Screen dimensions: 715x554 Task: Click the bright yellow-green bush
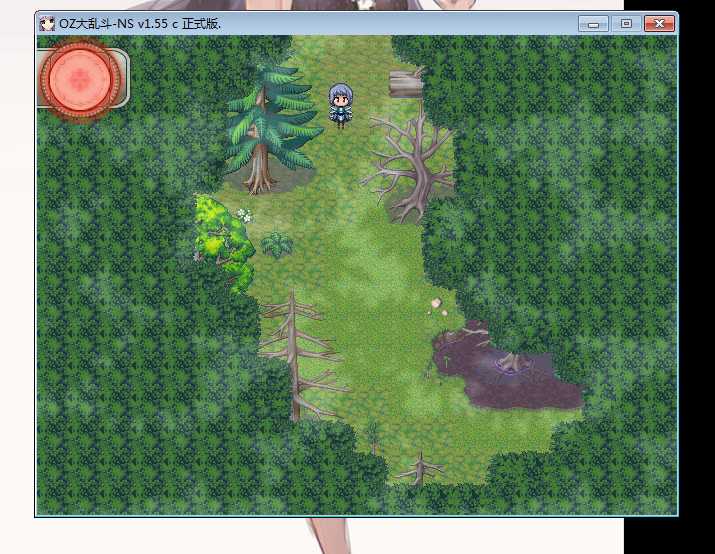[x=223, y=243]
